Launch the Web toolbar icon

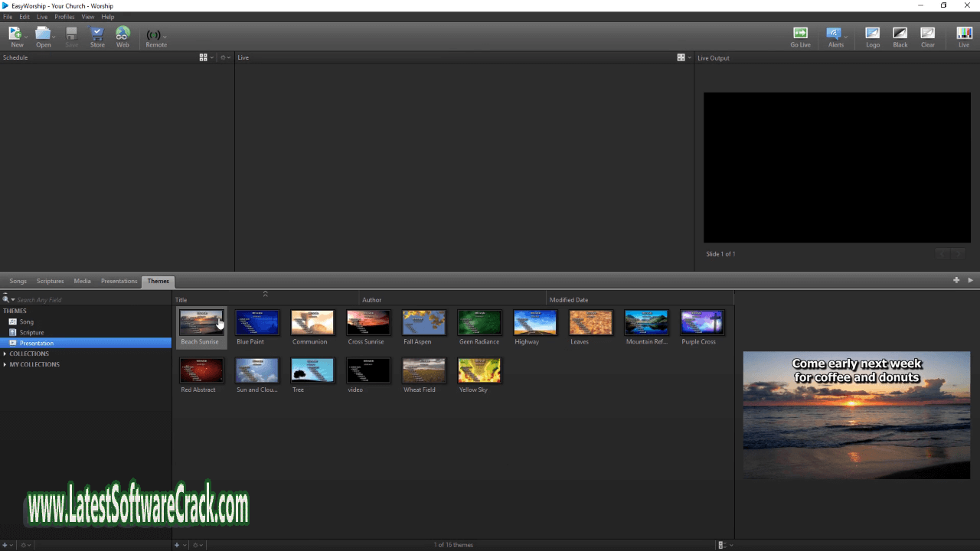122,35
